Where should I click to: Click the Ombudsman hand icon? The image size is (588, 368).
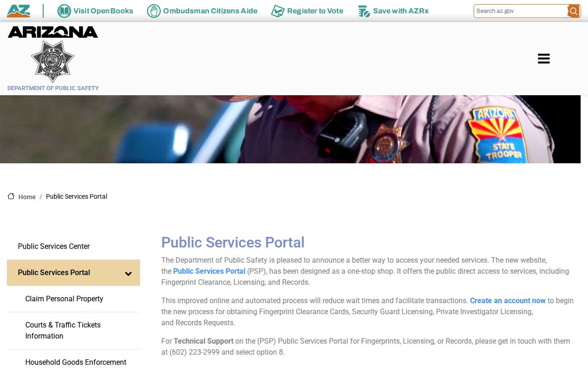(x=154, y=11)
